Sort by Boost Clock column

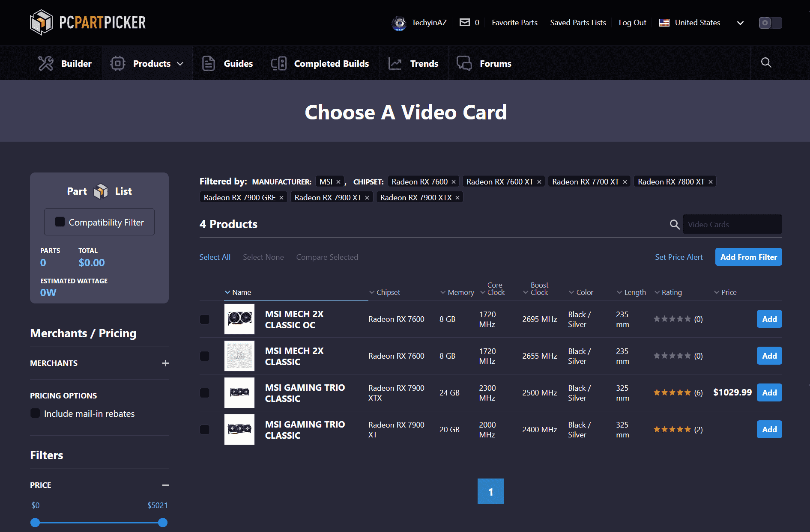pyautogui.click(x=536, y=288)
